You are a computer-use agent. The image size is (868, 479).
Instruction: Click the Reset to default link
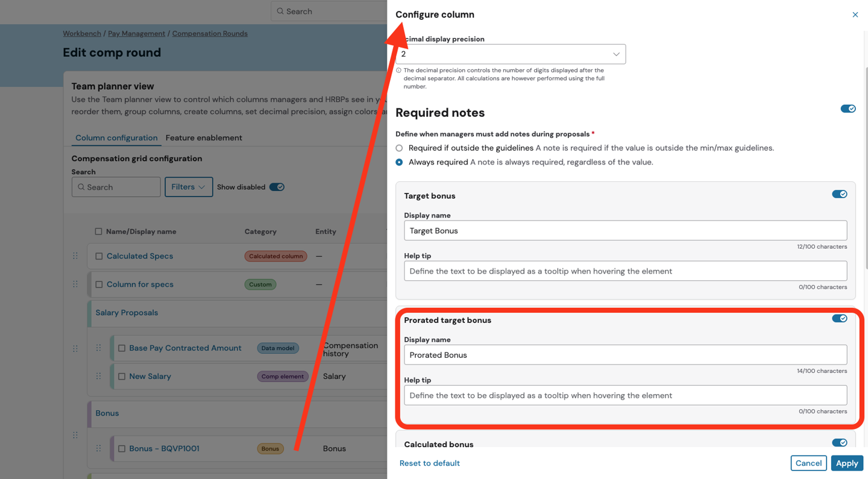coord(429,463)
